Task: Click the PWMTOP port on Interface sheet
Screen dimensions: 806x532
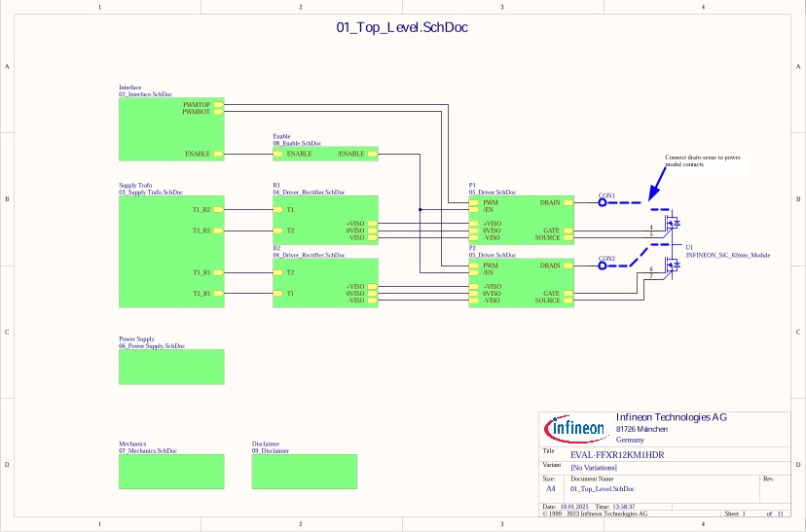Action: [x=219, y=104]
